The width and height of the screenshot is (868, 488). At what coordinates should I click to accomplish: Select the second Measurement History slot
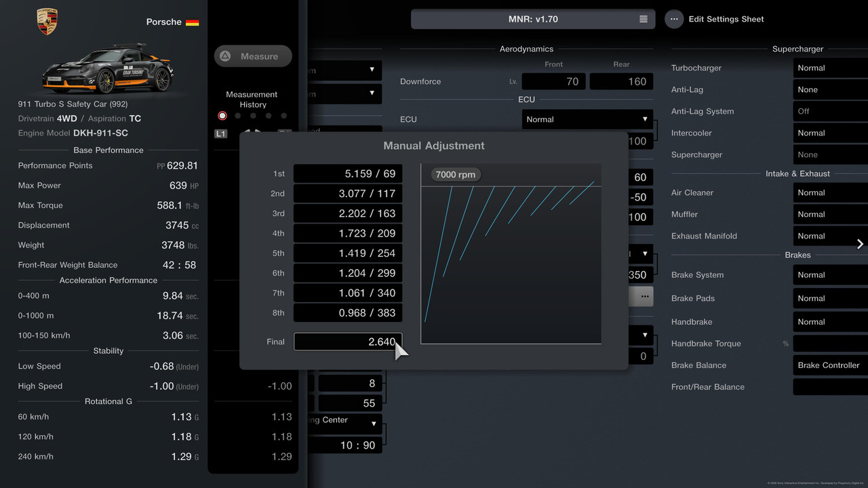tap(237, 116)
